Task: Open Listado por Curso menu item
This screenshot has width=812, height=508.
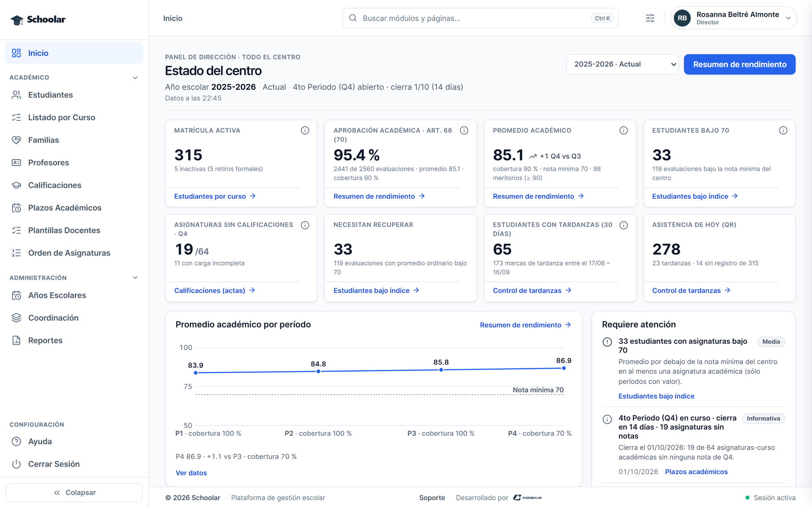Action: tap(74, 118)
